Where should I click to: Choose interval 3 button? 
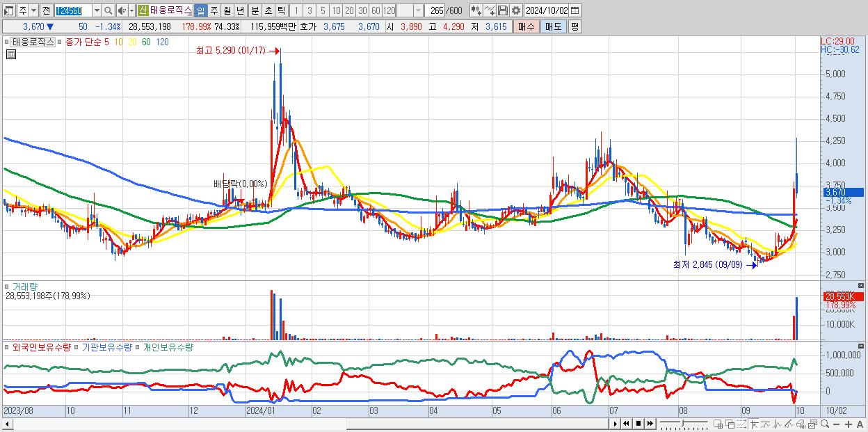pyautogui.click(x=310, y=10)
